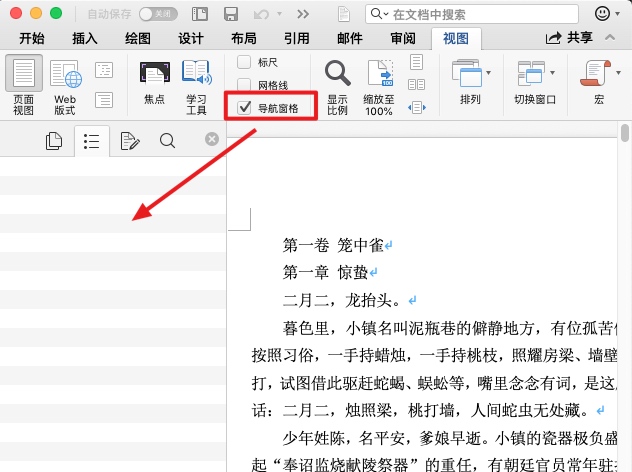Select the Page Width zoom icon
This screenshot has height=472, width=632.
(416, 108)
